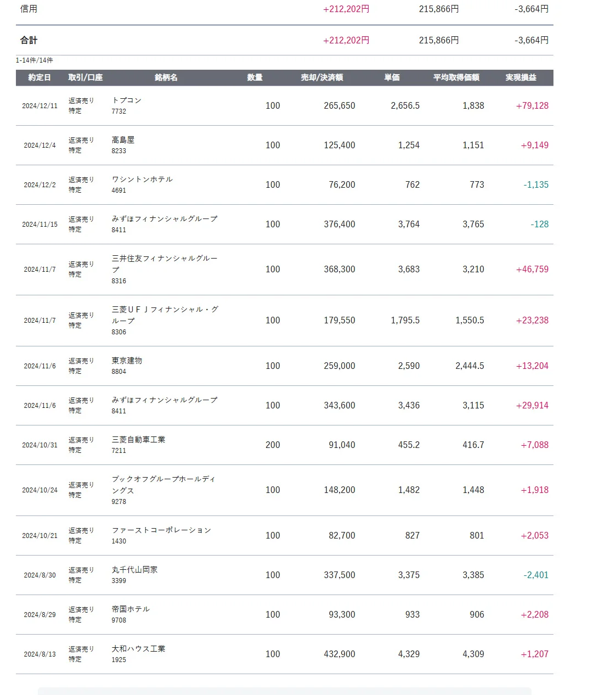Open the 大和ハウス工業 stock name
The height and width of the screenshot is (695, 616).
point(138,649)
